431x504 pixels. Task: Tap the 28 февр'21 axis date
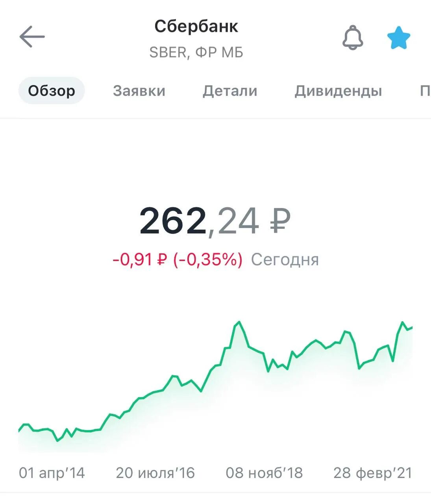pos(372,473)
